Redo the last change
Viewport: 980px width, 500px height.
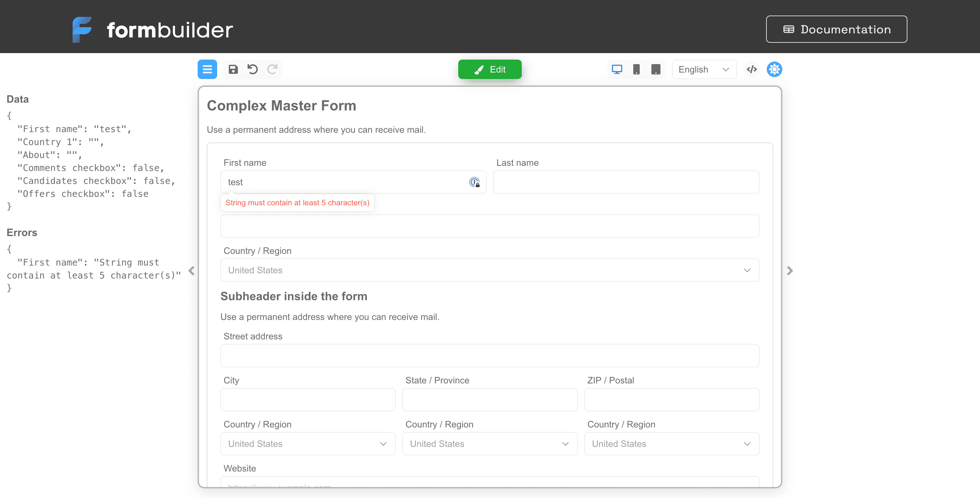273,69
